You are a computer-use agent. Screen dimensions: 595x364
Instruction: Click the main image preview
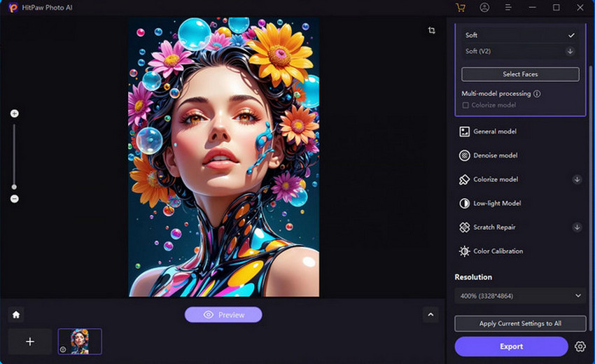(x=224, y=157)
